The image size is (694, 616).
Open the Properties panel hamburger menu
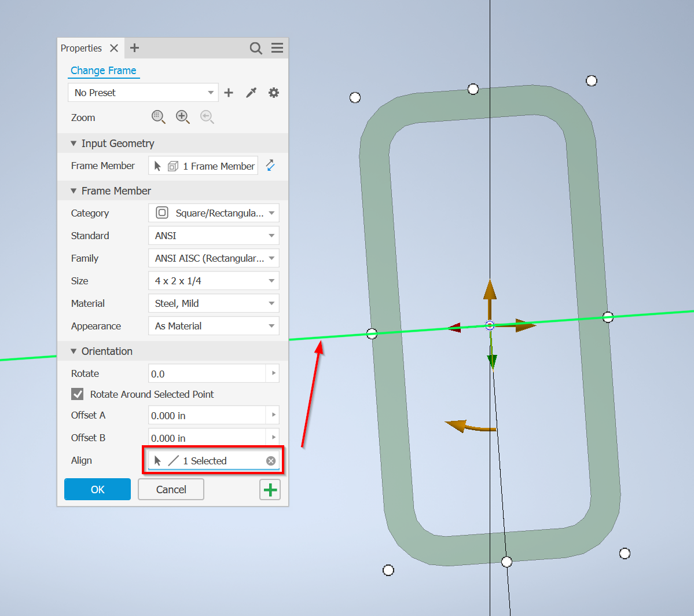[x=277, y=48]
